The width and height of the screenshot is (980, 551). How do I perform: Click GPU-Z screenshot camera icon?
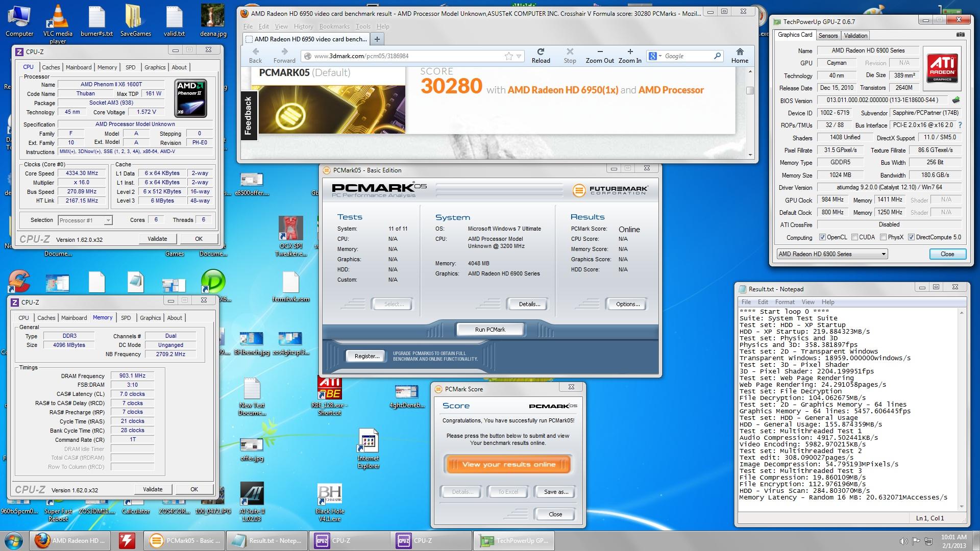click(x=960, y=35)
